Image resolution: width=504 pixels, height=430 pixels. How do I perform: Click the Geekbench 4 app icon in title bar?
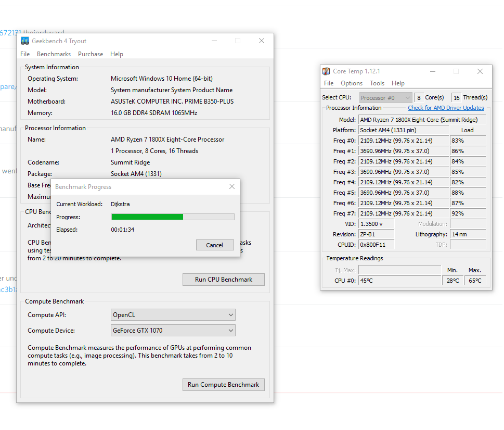[x=25, y=41]
